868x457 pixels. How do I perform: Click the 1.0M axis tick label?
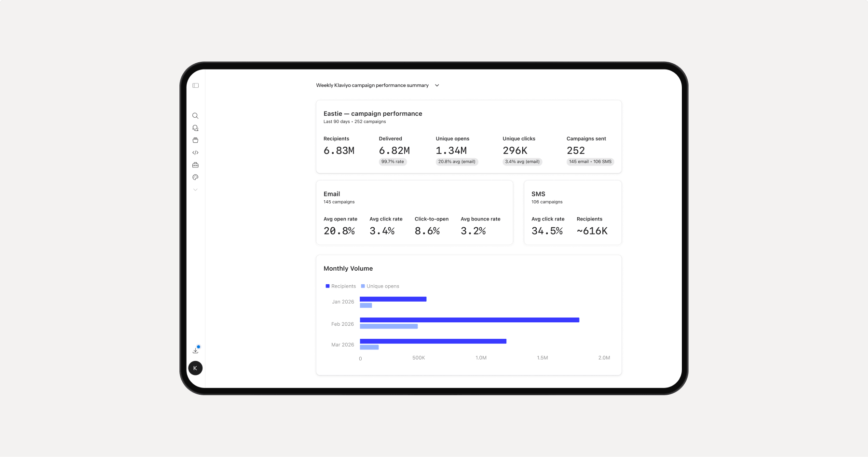coord(481,358)
